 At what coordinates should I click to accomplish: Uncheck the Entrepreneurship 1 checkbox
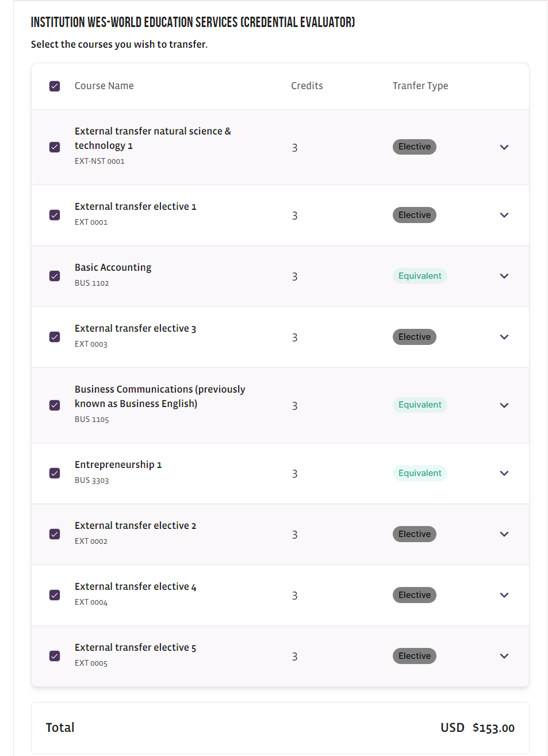tap(55, 473)
